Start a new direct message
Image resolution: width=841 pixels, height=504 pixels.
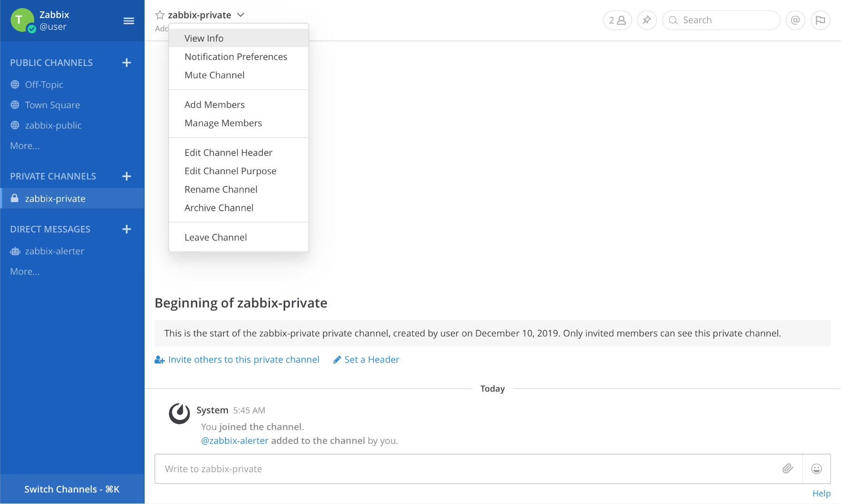pos(126,229)
